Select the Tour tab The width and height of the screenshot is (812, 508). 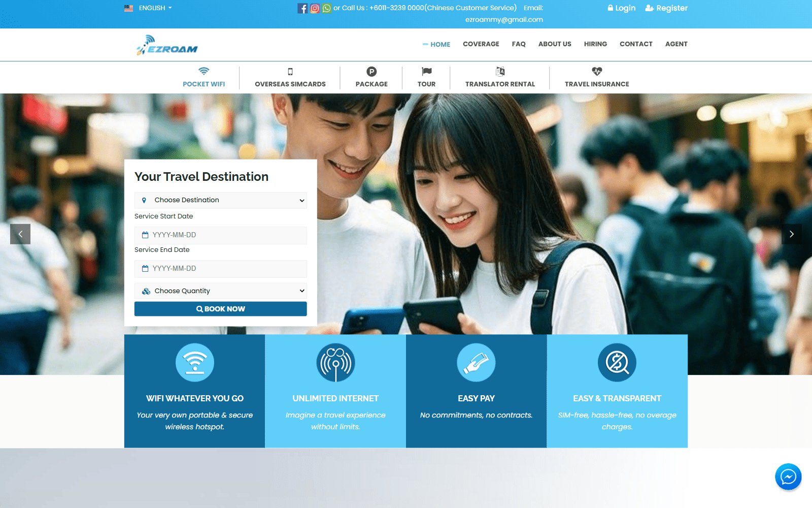pos(426,78)
